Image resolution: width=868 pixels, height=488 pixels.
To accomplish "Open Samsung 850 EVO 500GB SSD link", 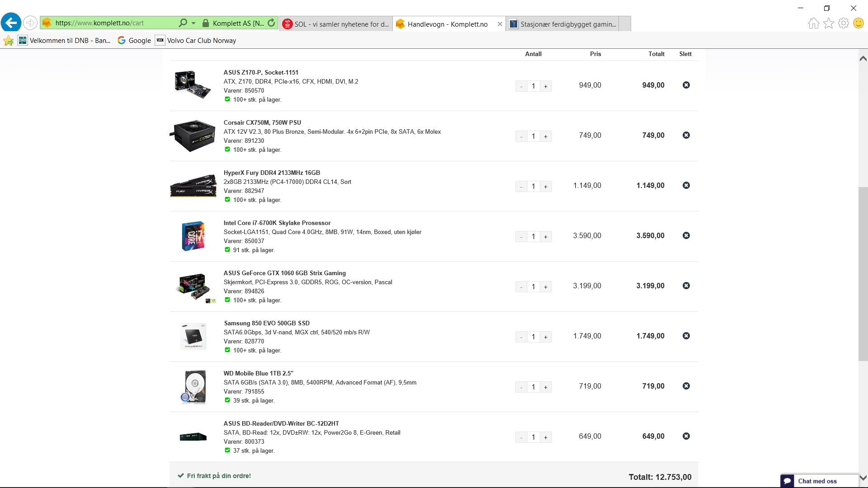I will point(267,323).
